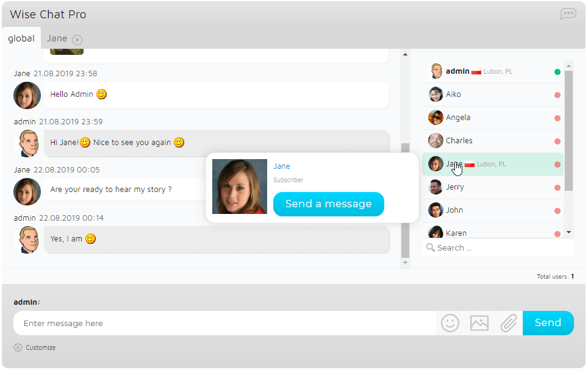Click the 'Subscriber' role label in popup

click(x=289, y=180)
